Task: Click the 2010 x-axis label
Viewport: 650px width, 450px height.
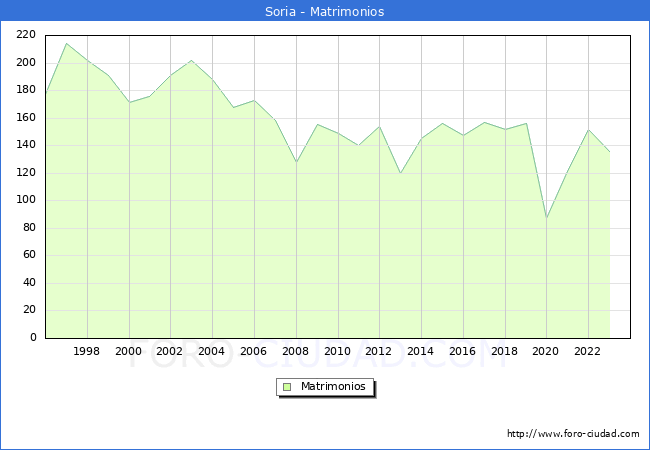Action: 337,351
